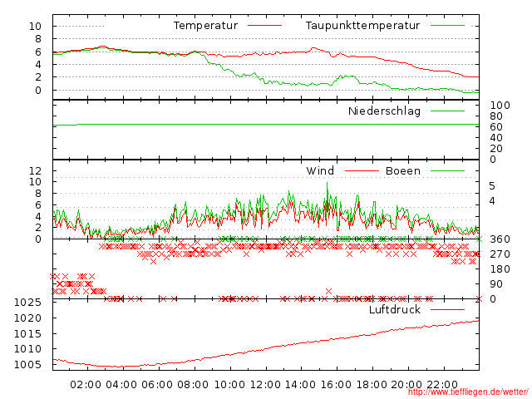Viewport: 532px width, 399px height.
Task: Click the 1015 pressure axis value
Action: (27, 334)
